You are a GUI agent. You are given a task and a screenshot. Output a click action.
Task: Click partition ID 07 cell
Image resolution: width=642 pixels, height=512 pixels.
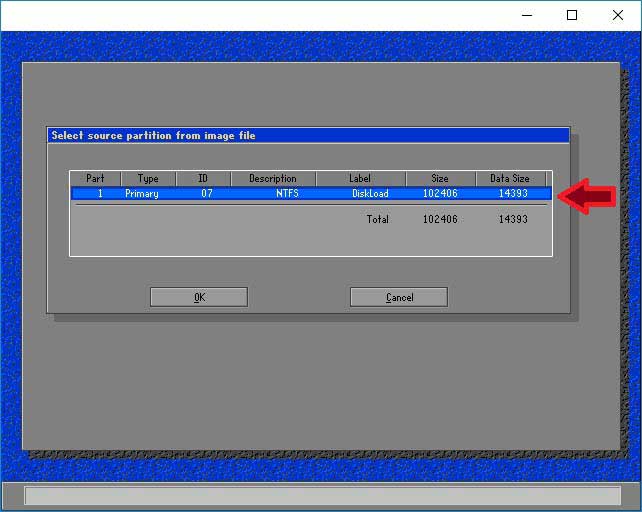point(206,194)
